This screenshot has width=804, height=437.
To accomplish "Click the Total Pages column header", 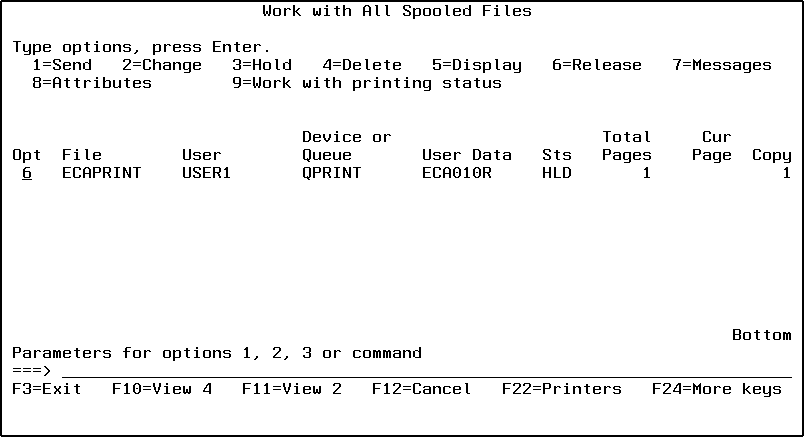I will 626,146.
